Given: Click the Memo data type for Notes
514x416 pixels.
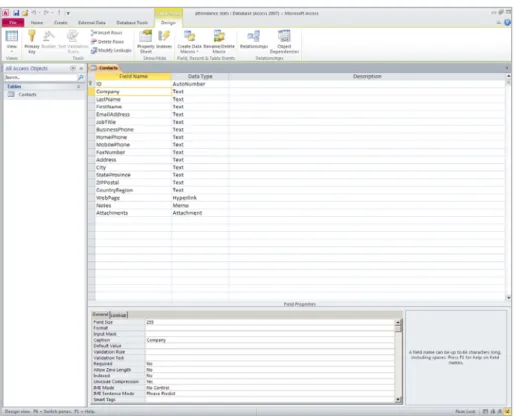Looking at the screenshot, I should [200, 205].
